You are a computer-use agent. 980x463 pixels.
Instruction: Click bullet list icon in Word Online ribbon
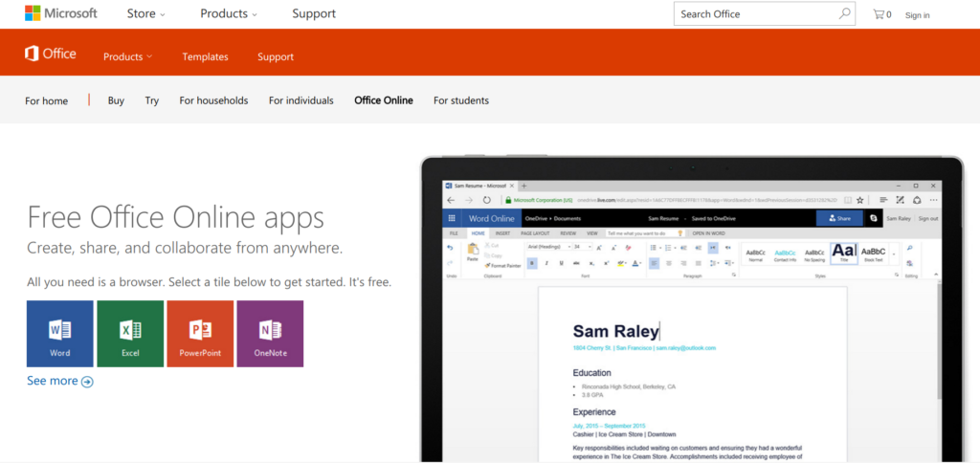(653, 248)
